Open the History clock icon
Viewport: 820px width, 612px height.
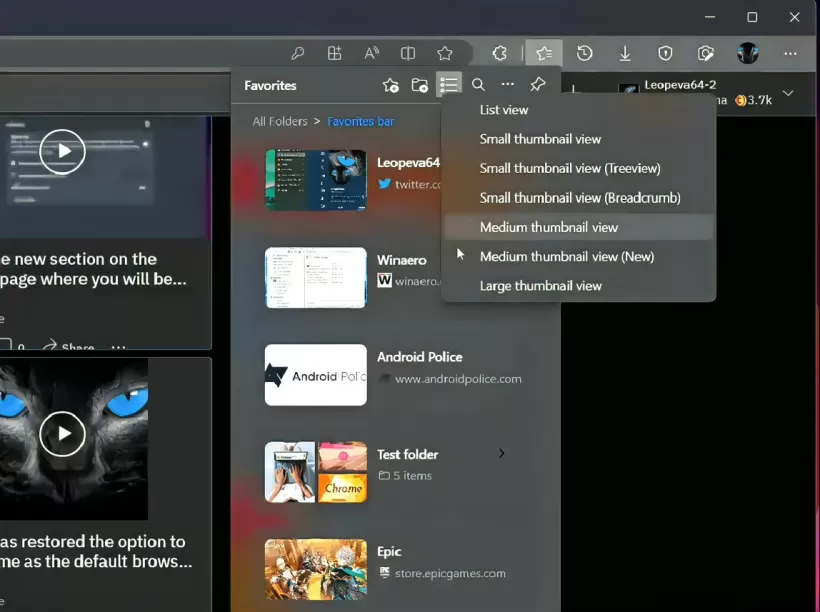pyautogui.click(x=585, y=53)
